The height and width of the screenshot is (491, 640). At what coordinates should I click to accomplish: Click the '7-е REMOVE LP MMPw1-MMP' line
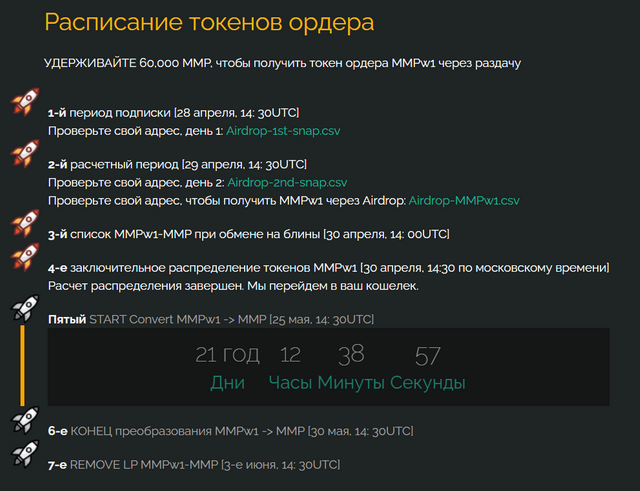click(x=194, y=464)
